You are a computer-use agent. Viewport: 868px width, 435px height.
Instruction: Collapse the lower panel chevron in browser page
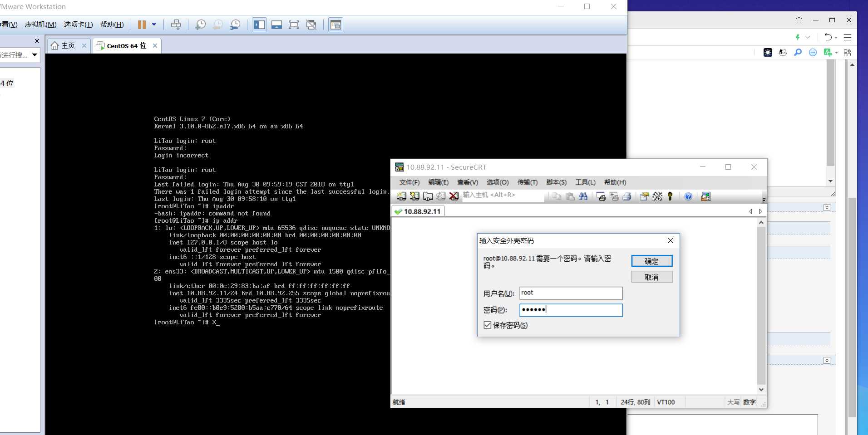[x=827, y=360]
